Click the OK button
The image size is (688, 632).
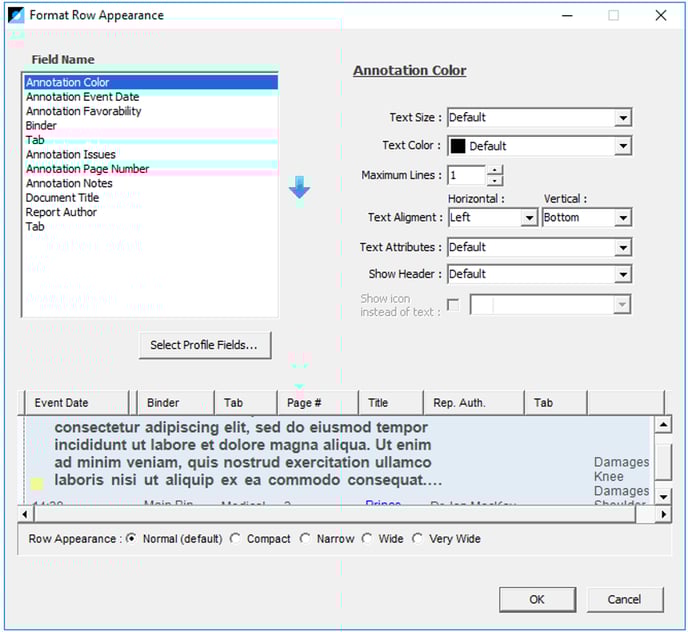pos(537,599)
